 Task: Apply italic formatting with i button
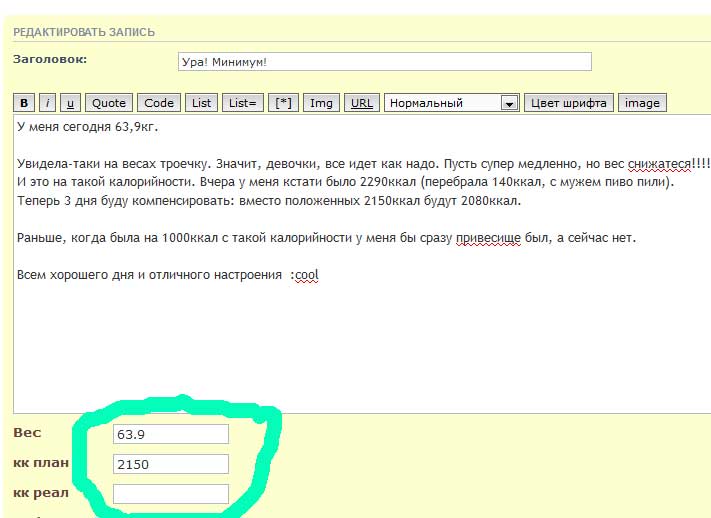(x=47, y=103)
